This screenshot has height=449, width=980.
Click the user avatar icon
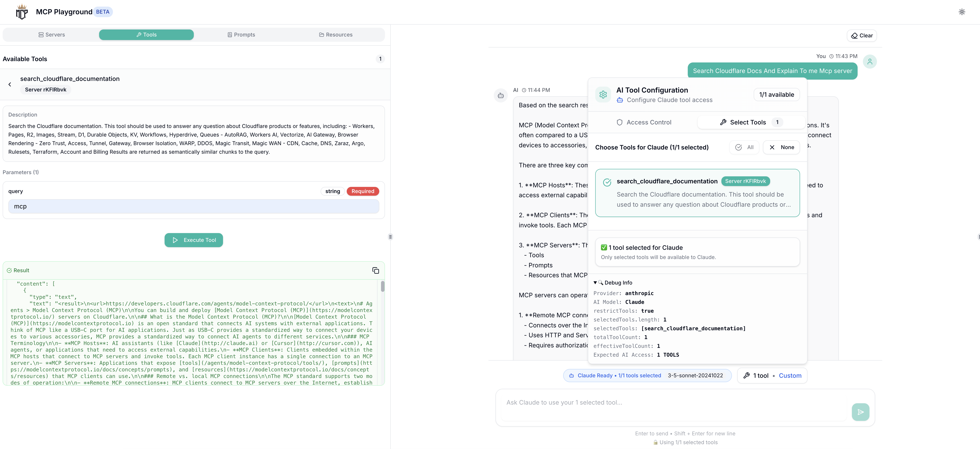pyautogui.click(x=870, y=62)
